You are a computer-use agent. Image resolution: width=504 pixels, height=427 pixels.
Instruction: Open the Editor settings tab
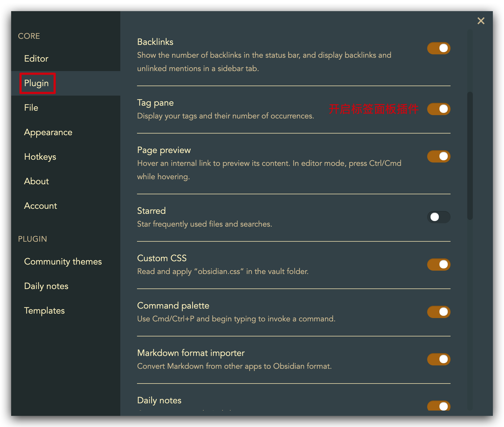point(66,59)
